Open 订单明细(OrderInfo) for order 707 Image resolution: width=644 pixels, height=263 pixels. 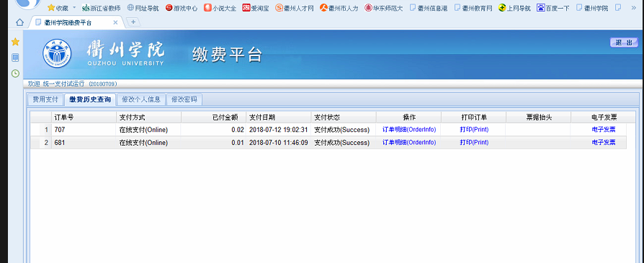[409, 130]
